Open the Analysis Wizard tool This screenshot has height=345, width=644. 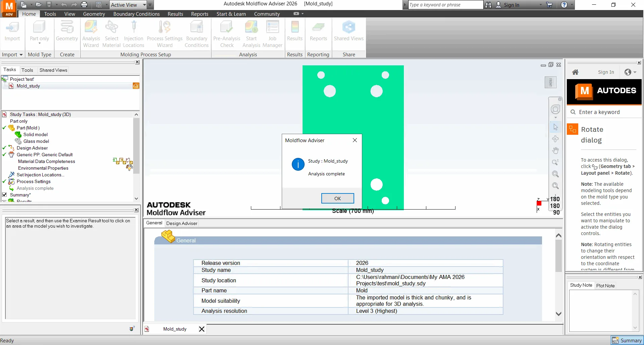point(91,34)
